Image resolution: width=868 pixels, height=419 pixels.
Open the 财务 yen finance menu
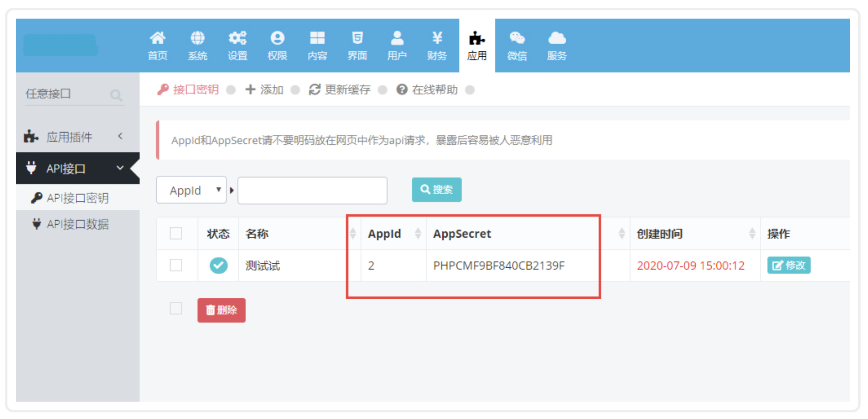coord(437,46)
